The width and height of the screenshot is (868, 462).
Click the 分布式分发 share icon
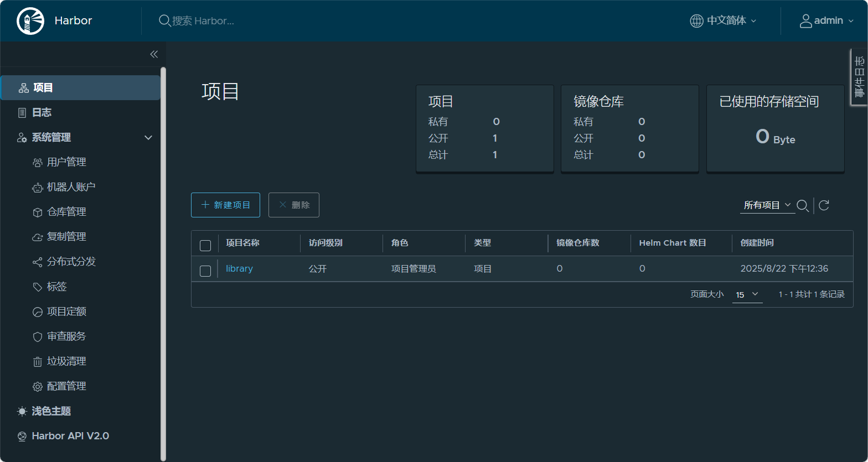[37, 262]
